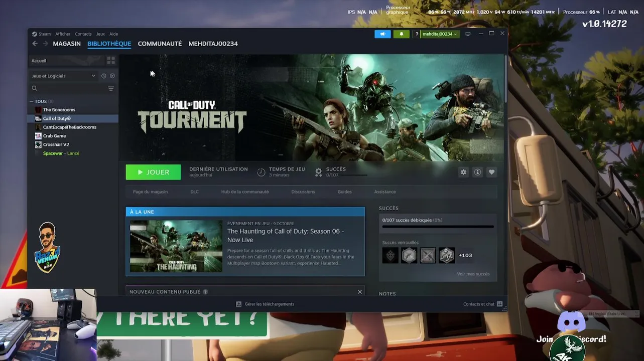
Task: Go to the MAGASIN tab
Action: point(67,44)
